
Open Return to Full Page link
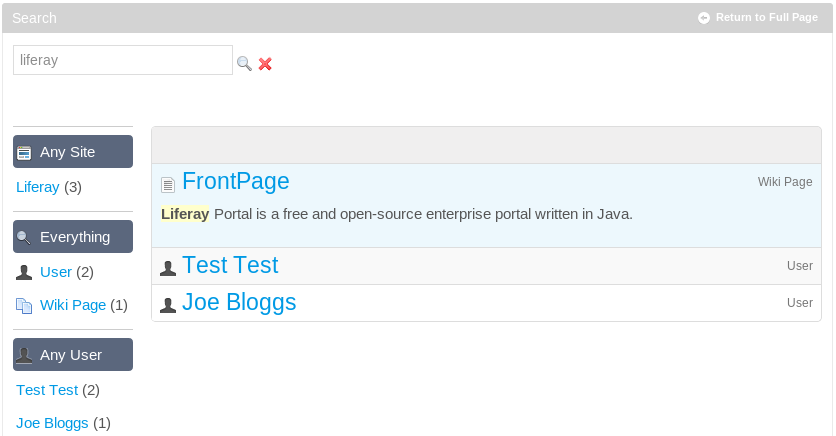[x=767, y=18]
